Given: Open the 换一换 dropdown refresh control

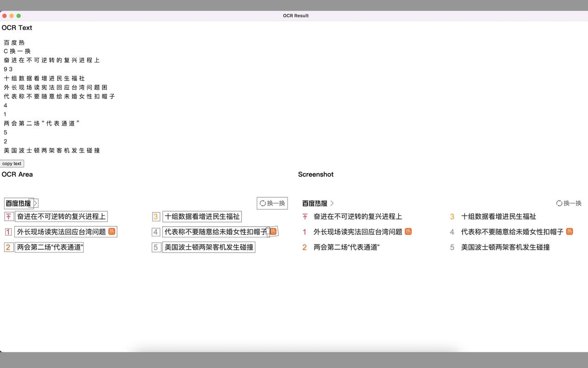Looking at the screenshot, I should pos(272,203).
